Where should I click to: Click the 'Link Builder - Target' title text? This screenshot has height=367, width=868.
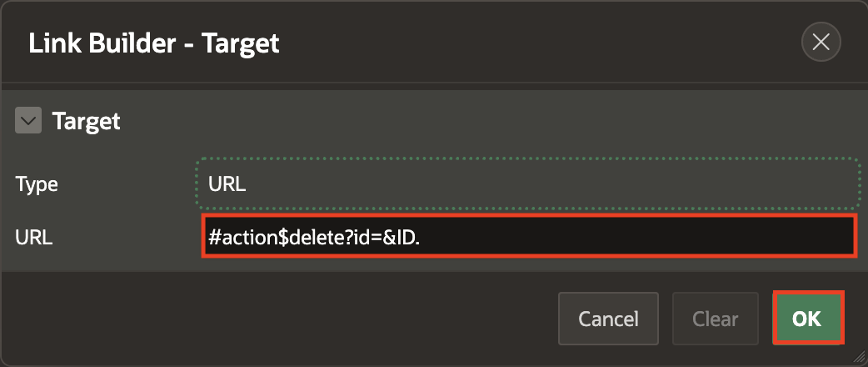tap(154, 43)
